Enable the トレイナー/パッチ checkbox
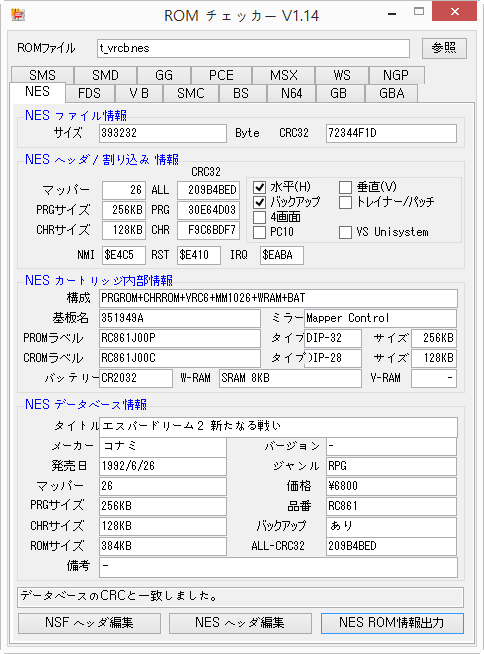The height and width of the screenshot is (654, 484). click(345, 203)
